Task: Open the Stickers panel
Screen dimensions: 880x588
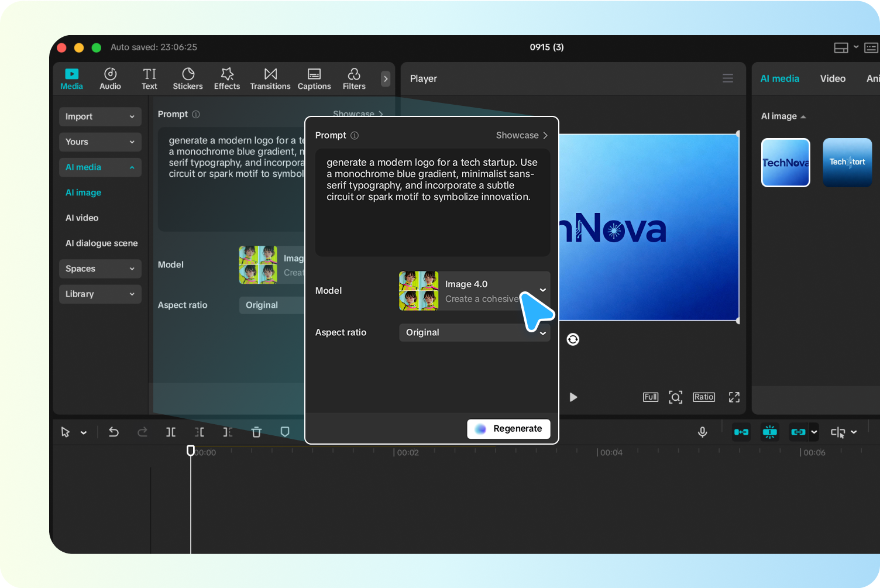Action: click(x=188, y=78)
